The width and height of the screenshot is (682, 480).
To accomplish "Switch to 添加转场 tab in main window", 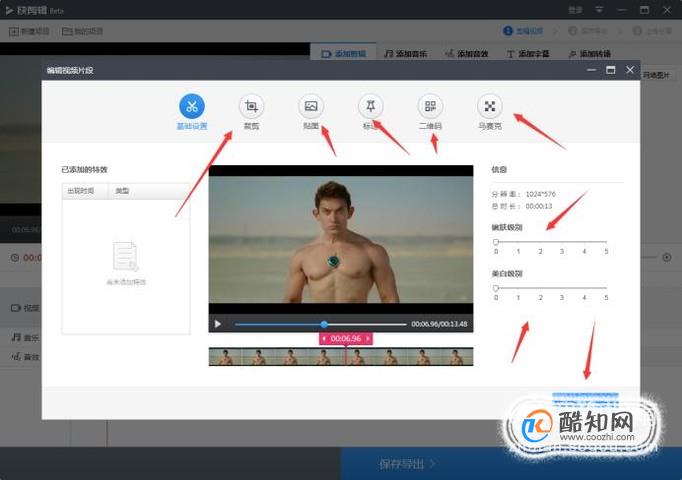I will tap(589, 54).
